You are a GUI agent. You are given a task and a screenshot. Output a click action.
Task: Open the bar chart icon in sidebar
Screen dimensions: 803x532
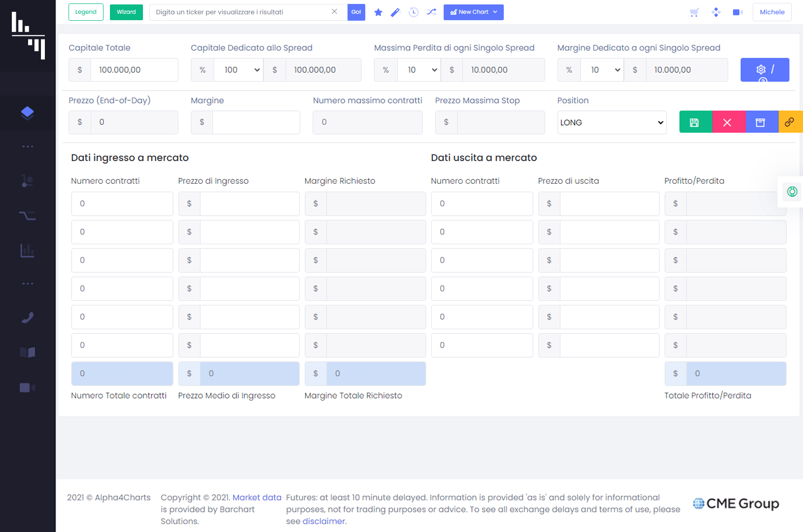[28, 251]
